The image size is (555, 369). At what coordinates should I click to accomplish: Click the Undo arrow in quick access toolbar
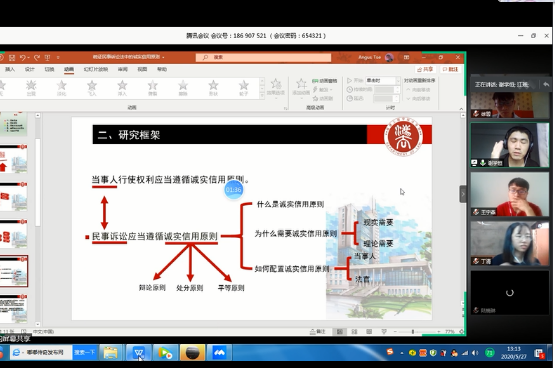(x=23, y=57)
